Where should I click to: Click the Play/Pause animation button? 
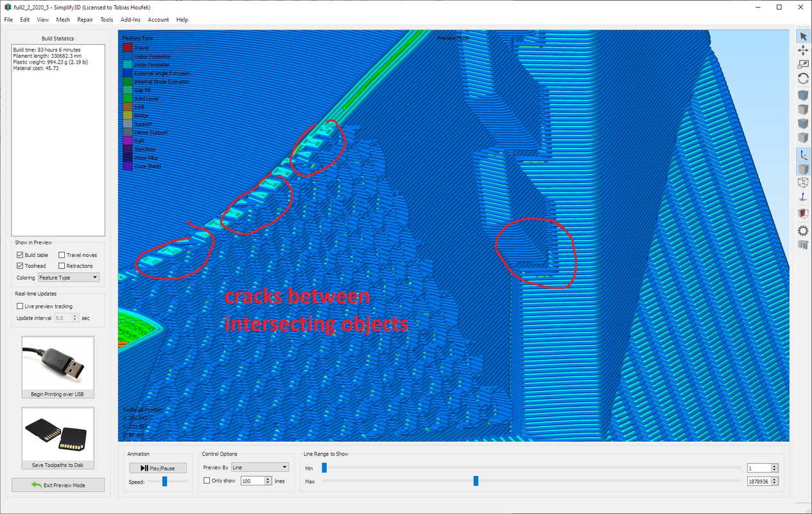pos(157,468)
